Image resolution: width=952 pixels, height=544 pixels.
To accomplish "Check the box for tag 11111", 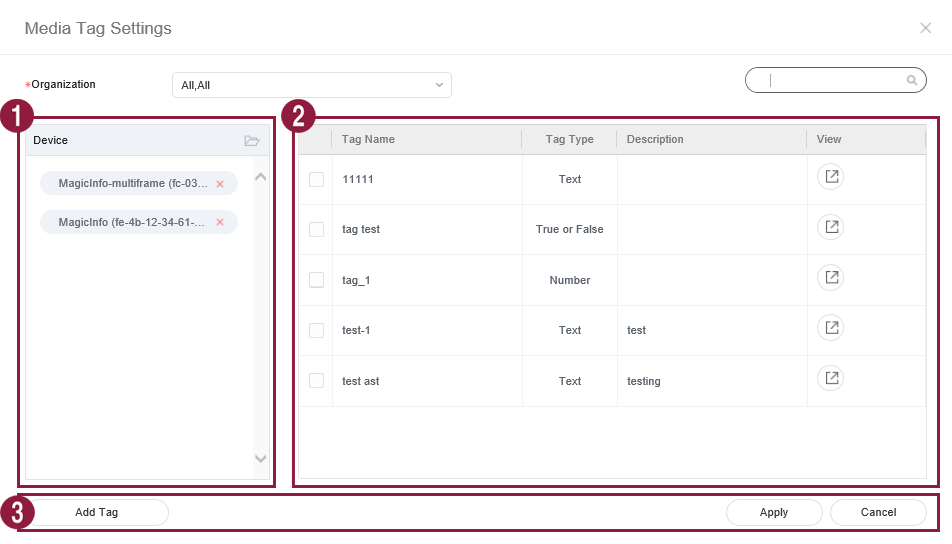I will coord(316,180).
